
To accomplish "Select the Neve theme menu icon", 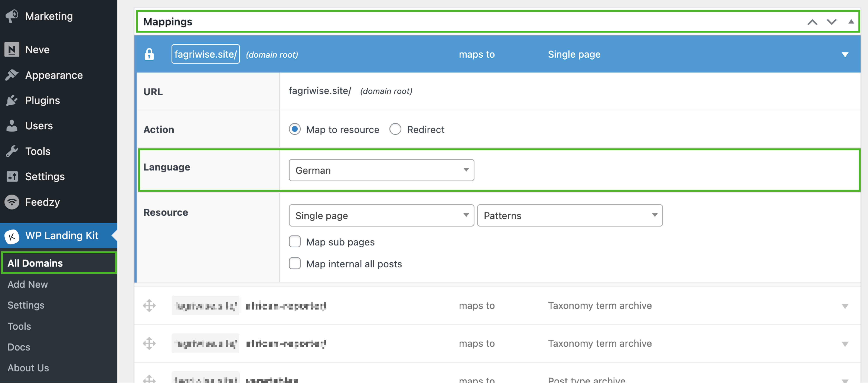I will tap(12, 50).
